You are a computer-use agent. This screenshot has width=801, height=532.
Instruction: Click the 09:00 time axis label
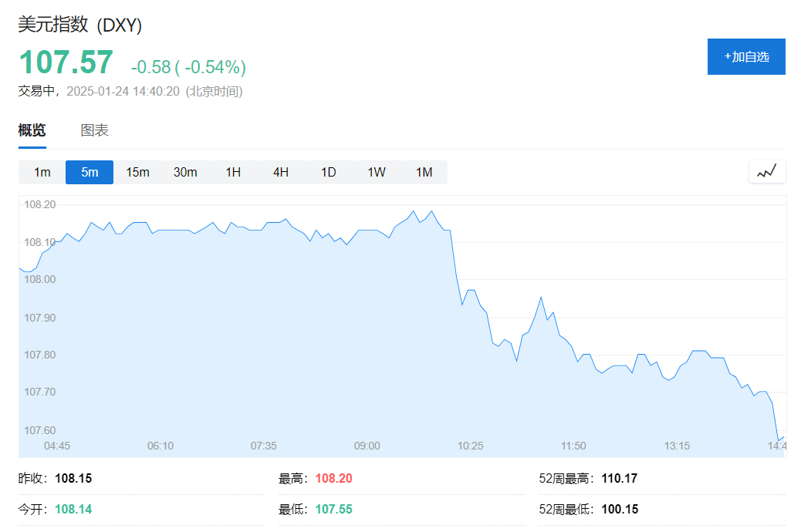tap(367, 446)
